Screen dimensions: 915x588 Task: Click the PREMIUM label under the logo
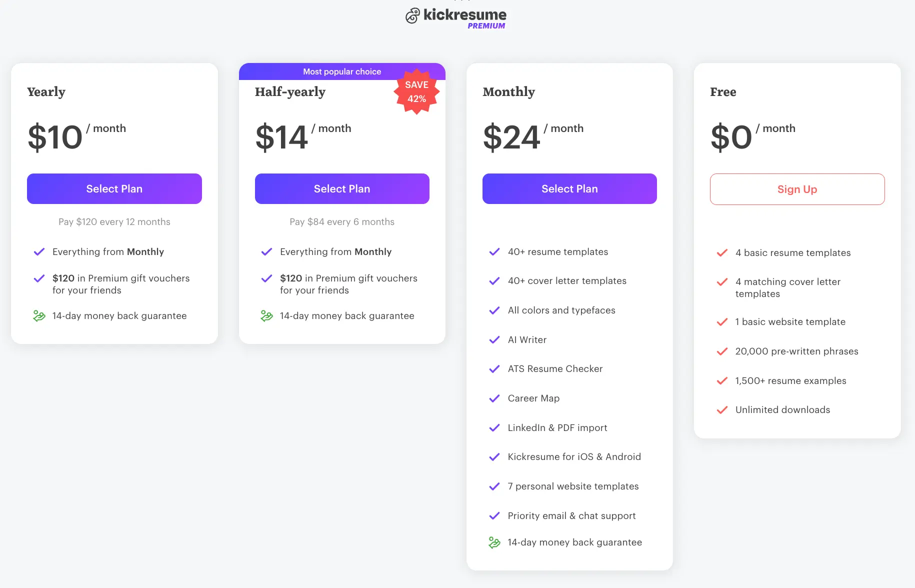click(x=485, y=25)
